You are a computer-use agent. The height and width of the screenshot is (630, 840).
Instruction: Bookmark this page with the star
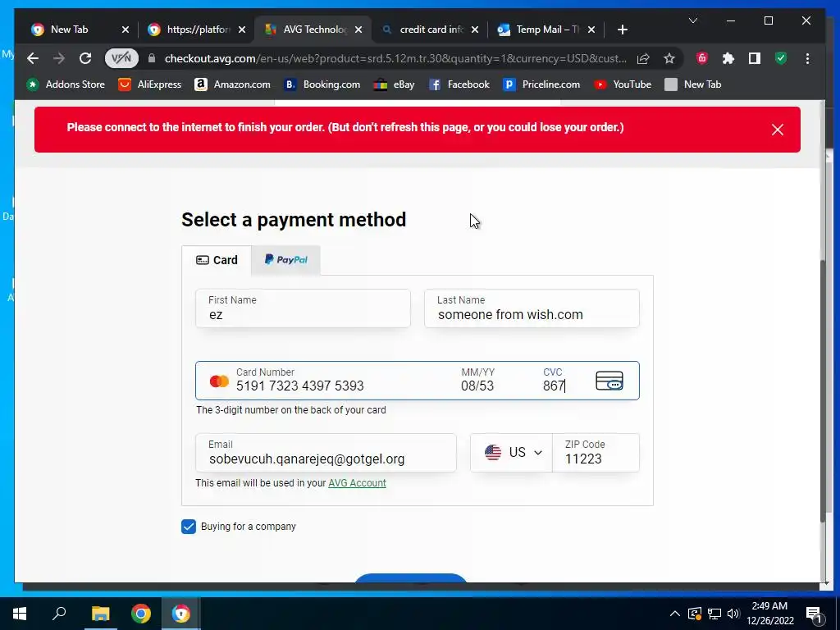669,58
